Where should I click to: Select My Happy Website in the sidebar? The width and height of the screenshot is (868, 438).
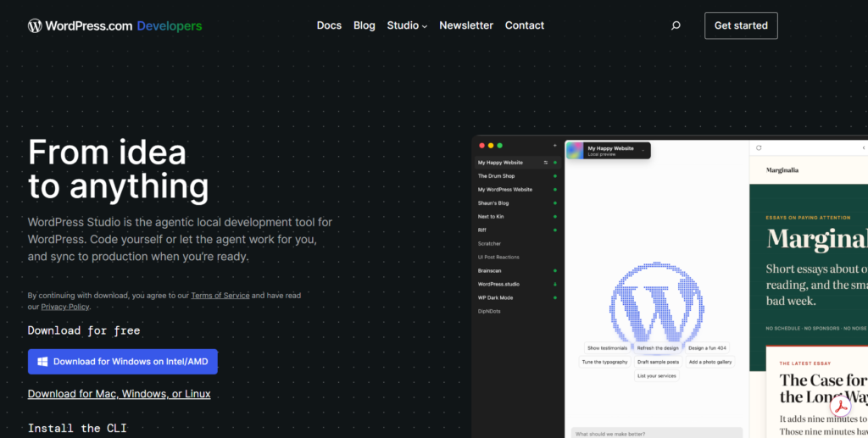click(x=518, y=163)
